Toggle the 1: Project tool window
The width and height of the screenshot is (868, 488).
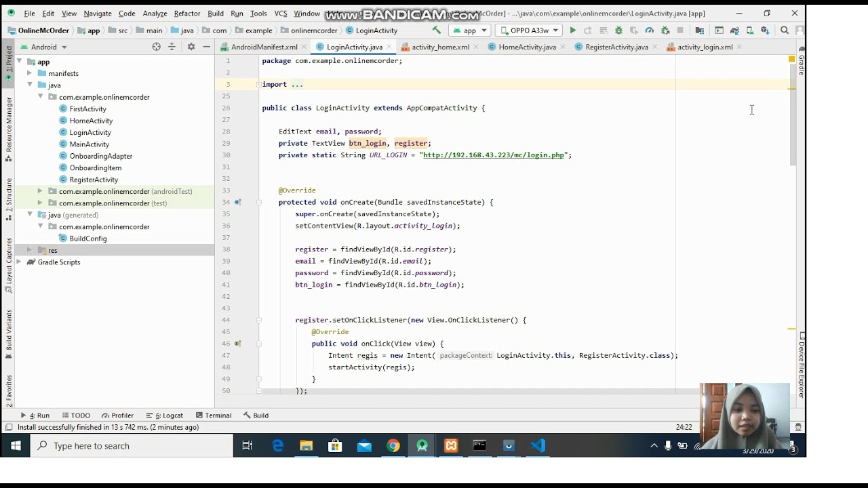coord(8,62)
